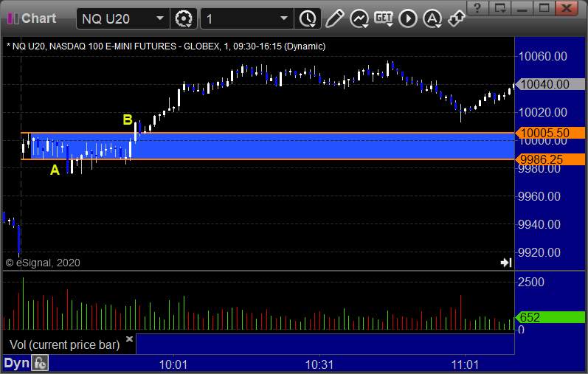The width and height of the screenshot is (588, 374).
Task: Open the GET tools menu icon
Action: (x=384, y=18)
